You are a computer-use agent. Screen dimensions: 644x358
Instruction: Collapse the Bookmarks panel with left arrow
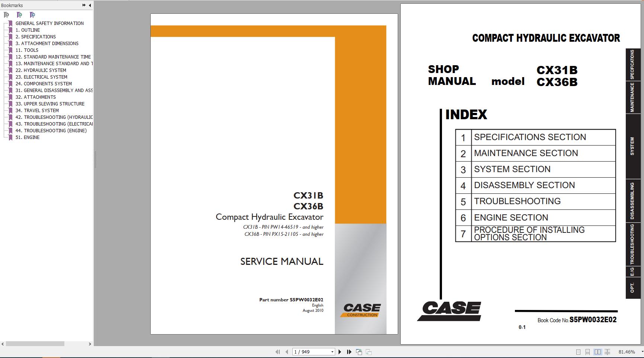90,5
